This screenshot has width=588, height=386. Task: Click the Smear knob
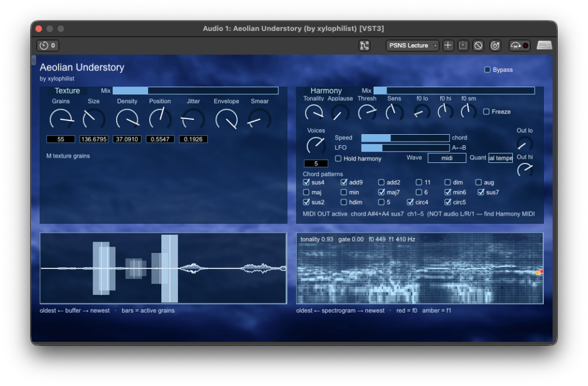260,119
